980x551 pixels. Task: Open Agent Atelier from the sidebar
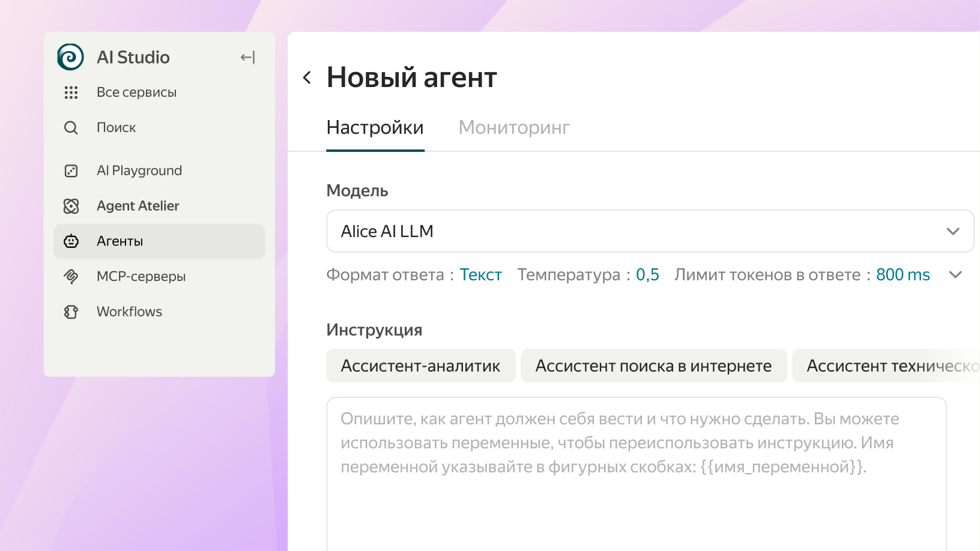coord(159,206)
